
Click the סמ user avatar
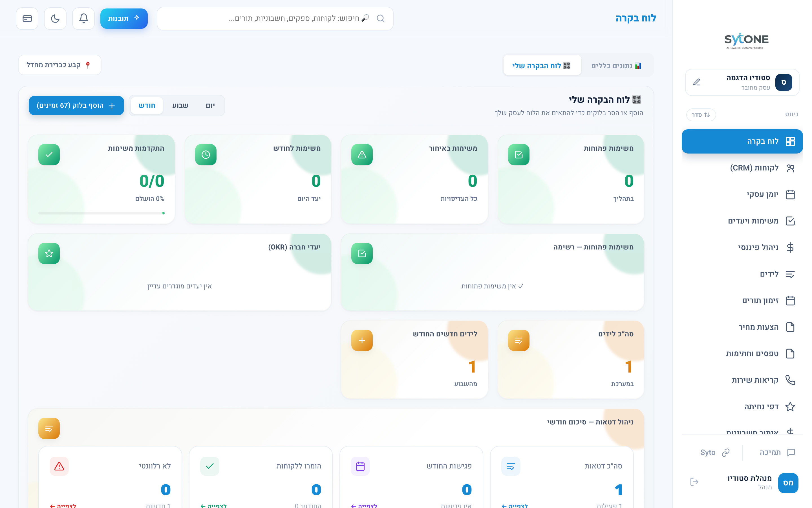pyautogui.click(x=788, y=483)
